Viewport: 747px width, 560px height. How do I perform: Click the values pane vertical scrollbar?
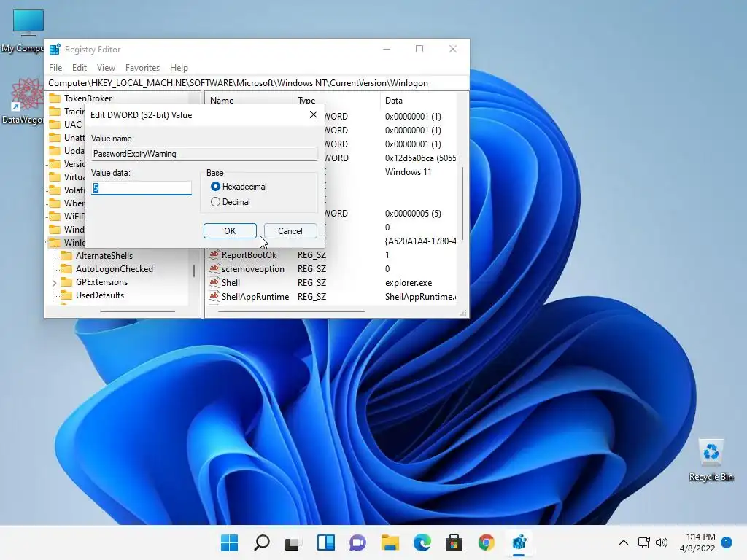point(462,203)
